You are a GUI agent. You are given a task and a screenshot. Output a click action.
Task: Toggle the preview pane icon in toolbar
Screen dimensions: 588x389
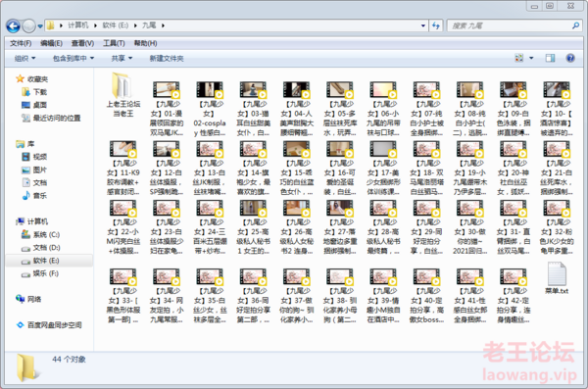(550, 58)
